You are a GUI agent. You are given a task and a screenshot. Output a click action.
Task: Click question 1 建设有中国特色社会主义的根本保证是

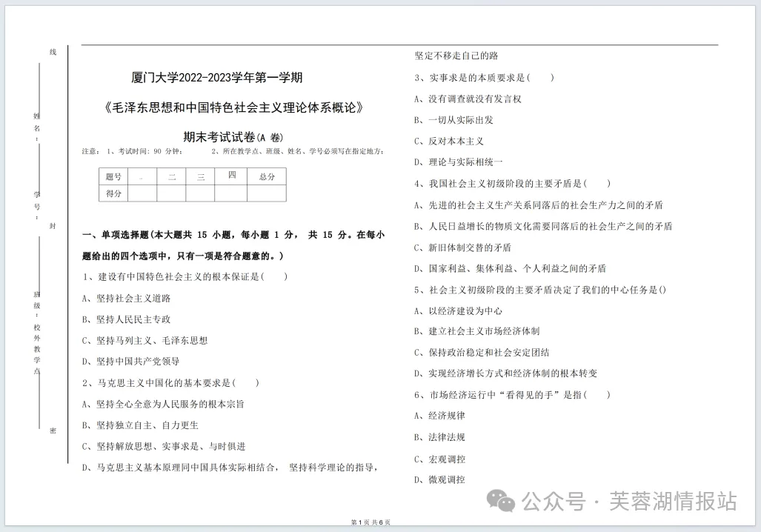tap(185, 276)
